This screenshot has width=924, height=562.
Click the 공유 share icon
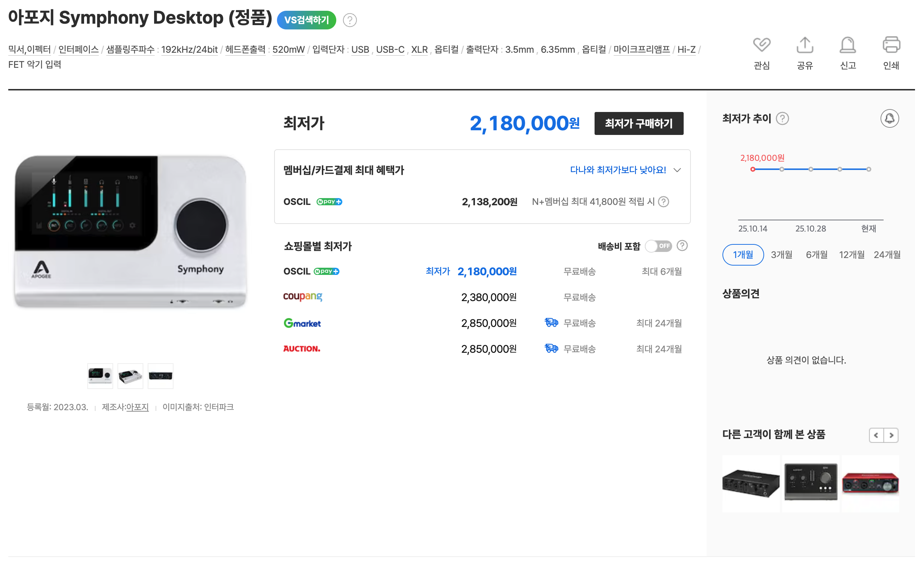pyautogui.click(x=805, y=45)
